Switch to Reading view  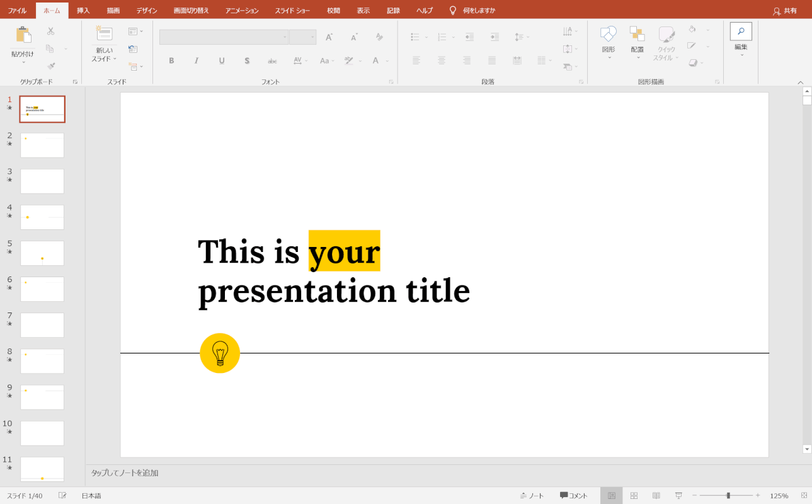pyautogui.click(x=656, y=496)
